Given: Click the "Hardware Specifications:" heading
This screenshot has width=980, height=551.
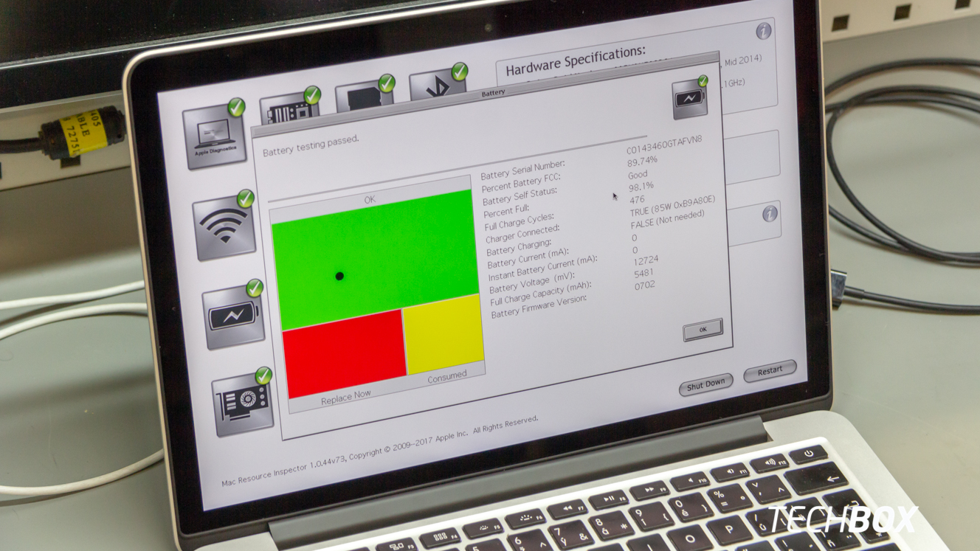Looking at the screenshot, I should [576, 60].
